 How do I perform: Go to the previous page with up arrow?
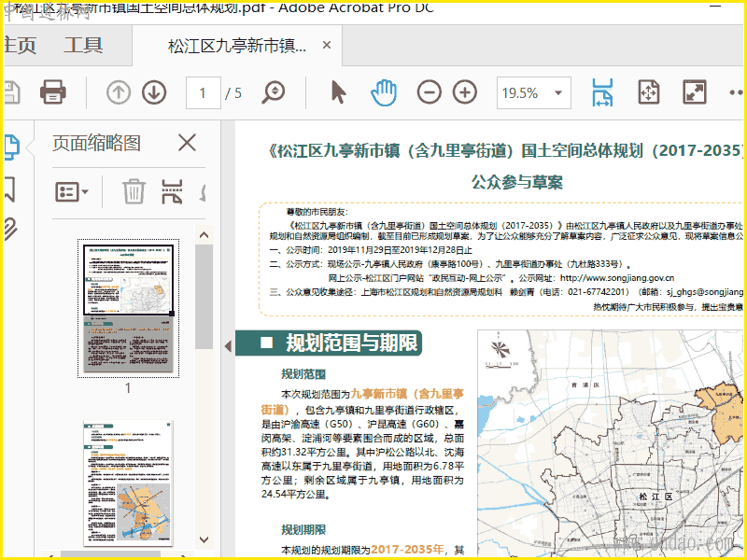pos(119,92)
